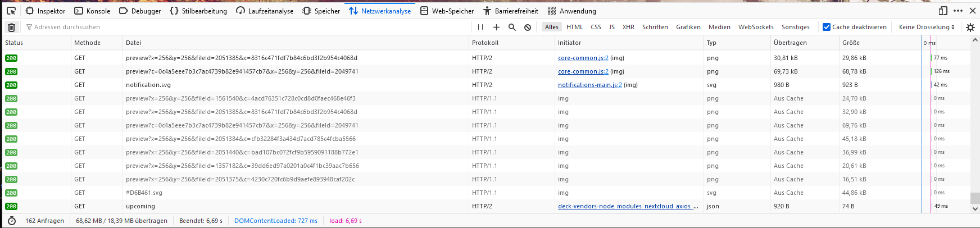Open the Web-Speicher tab

tap(447, 11)
